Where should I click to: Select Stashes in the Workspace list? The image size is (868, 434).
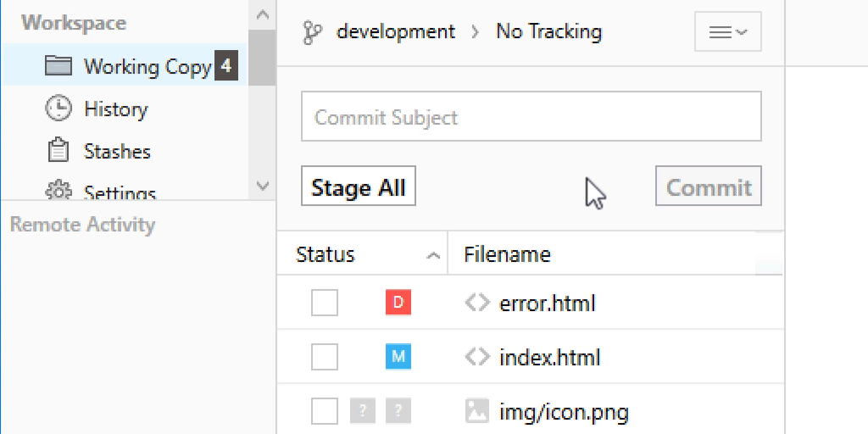coord(117,151)
